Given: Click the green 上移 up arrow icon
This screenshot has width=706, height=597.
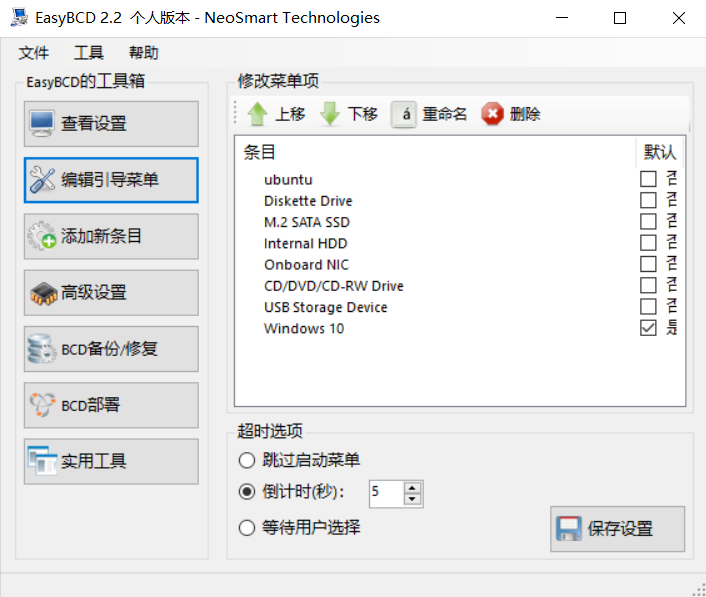Looking at the screenshot, I should pos(257,114).
